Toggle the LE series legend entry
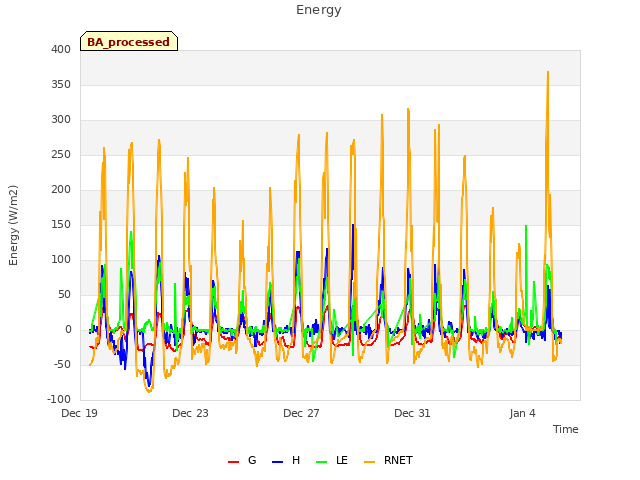Viewport: 640px width, 480px height. (x=332, y=460)
